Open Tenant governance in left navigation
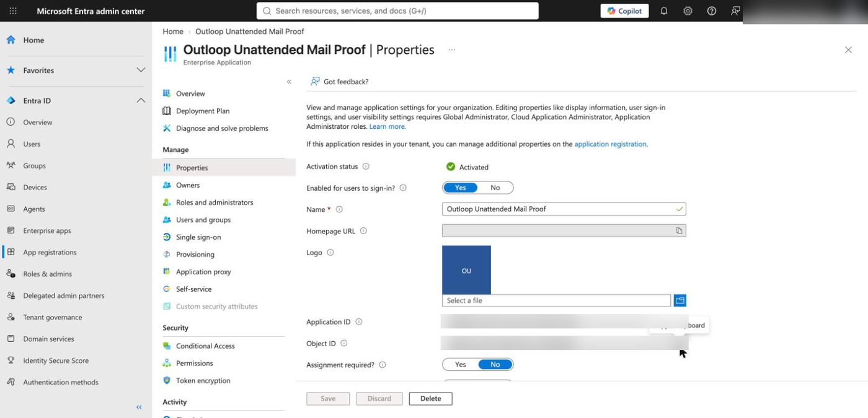This screenshot has height=418, width=868. 52,318
